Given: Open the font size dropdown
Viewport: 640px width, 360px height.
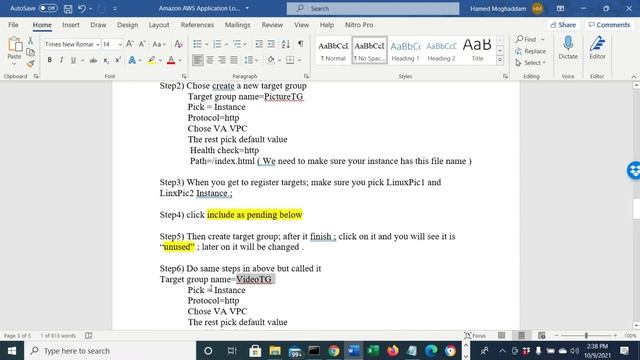Looking at the screenshot, I should pos(120,44).
